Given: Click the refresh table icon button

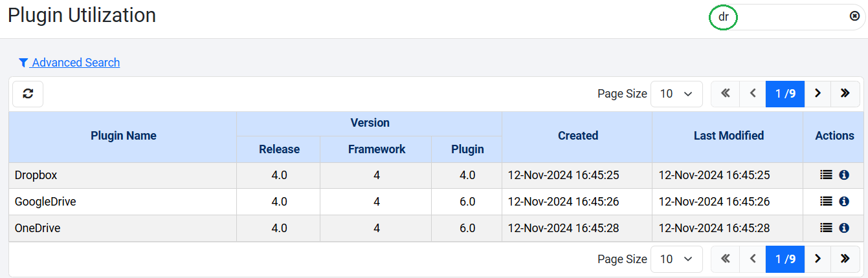Looking at the screenshot, I should tap(28, 94).
